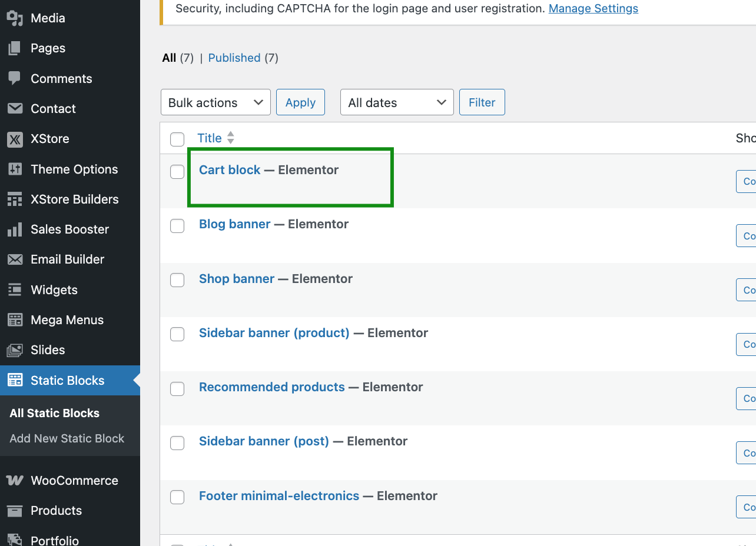The width and height of the screenshot is (756, 546).
Task: Click the Comments speech bubble icon
Action: click(15, 78)
